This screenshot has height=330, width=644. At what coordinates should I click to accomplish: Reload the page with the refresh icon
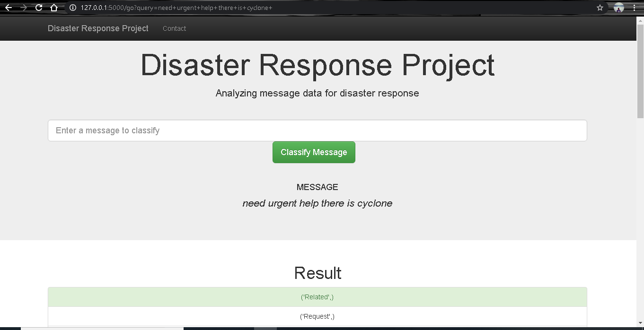point(40,8)
